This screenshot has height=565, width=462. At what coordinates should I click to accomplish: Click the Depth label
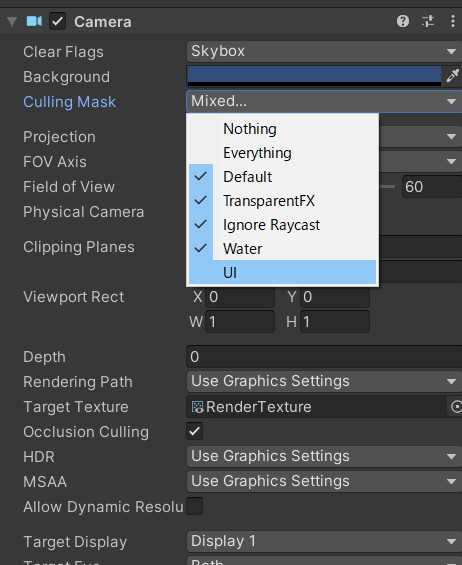coord(44,357)
